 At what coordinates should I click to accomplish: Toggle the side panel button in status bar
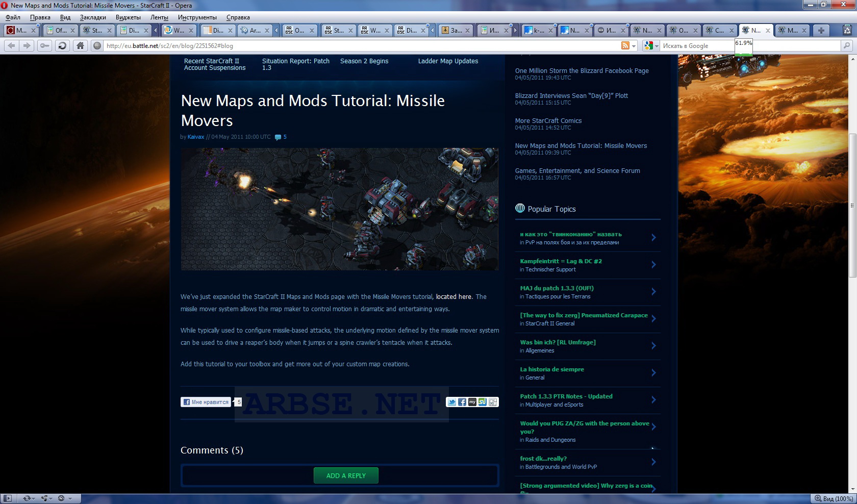(8, 498)
